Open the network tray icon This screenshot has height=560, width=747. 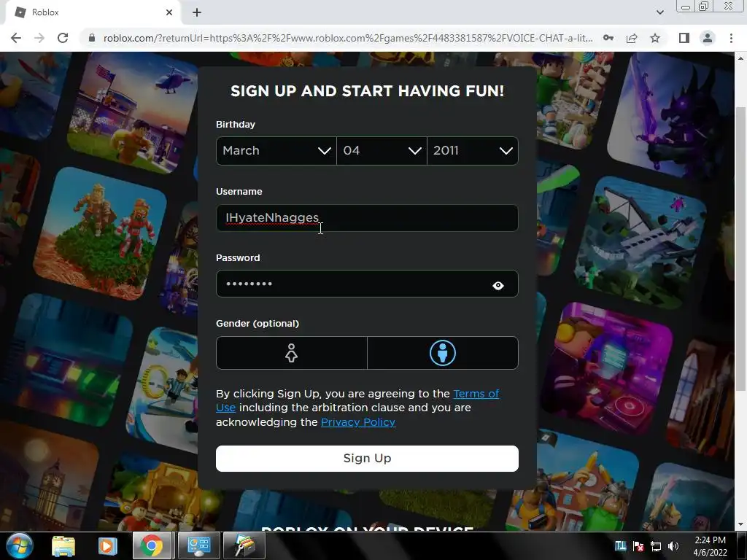(x=656, y=546)
